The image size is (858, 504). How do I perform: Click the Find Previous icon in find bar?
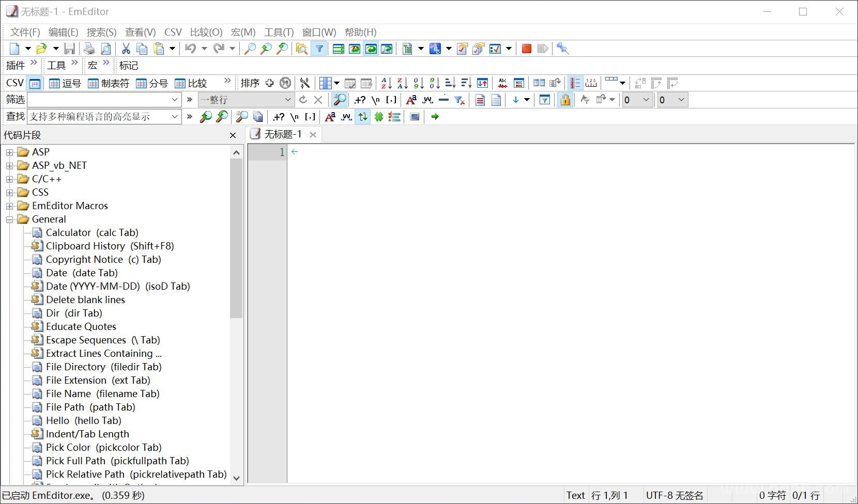pos(206,117)
